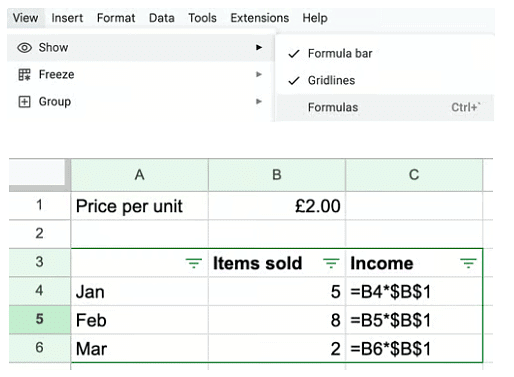Click the Ctrl+` shortcut hint
Screen dimensions: 514x377
pos(466,107)
